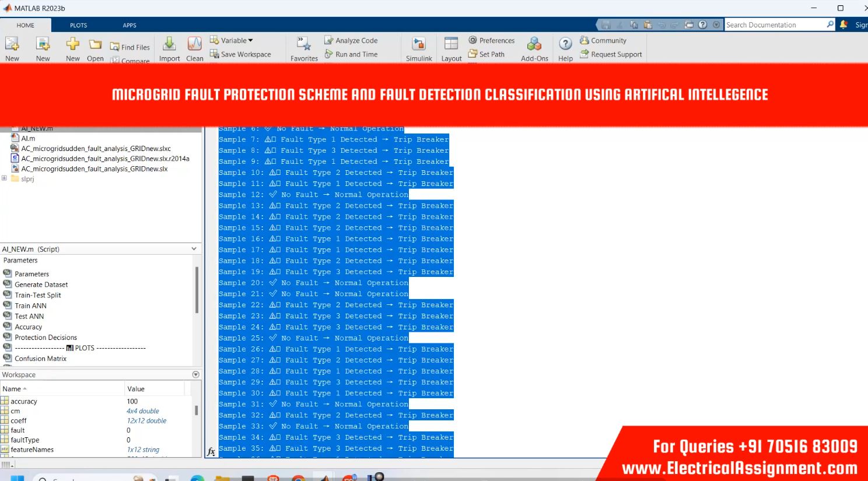Viewport: 868px width, 481px height.
Task: Open the Layout icon menu
Action: coord(451,44)
